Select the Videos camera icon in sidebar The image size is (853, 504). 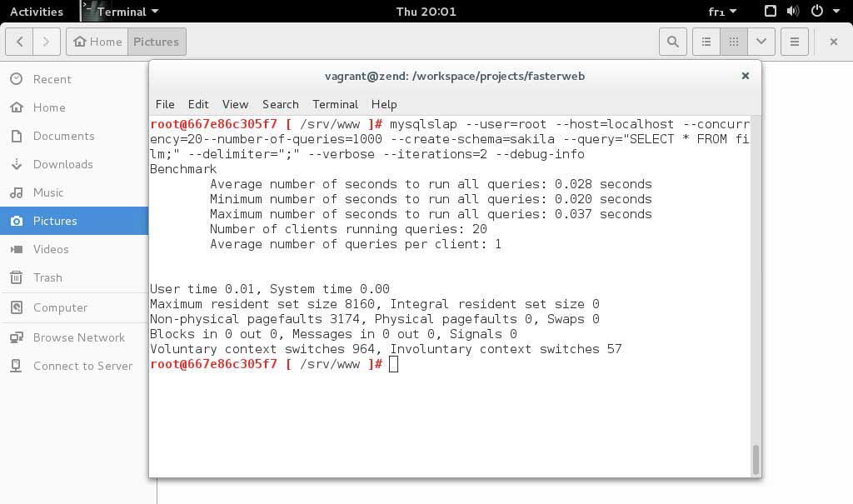coord(17,249)
